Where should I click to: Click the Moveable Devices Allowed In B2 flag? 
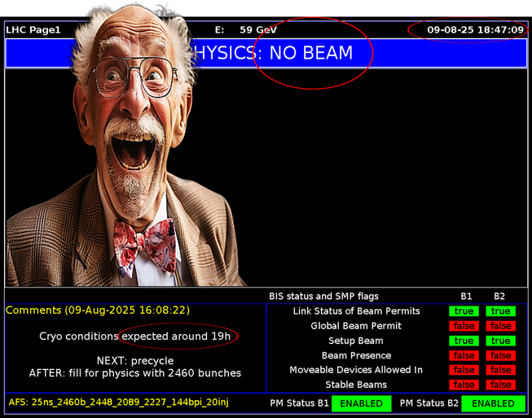tap(500, 370)
